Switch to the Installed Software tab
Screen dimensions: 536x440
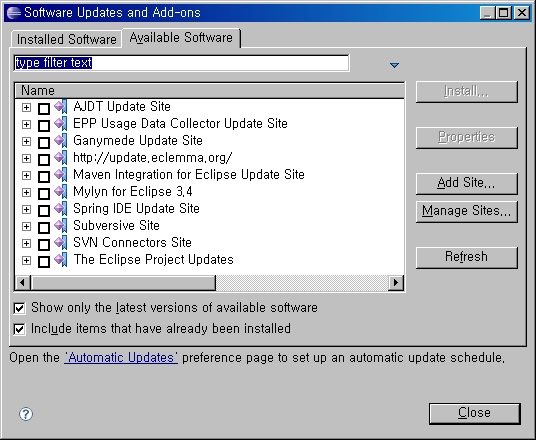pyautogui.click(x=67, y=40)
